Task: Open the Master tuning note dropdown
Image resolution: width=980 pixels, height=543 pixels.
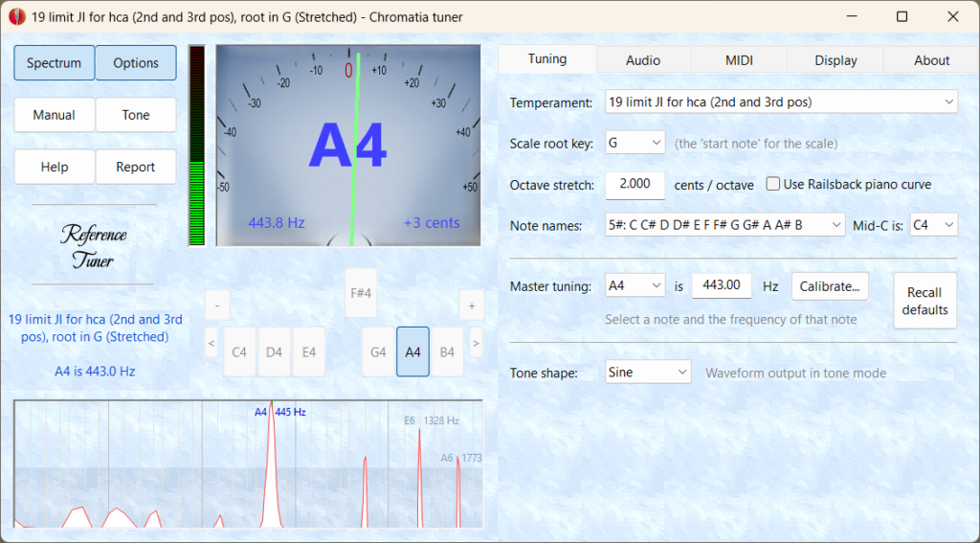Action: tap(635, 286)
